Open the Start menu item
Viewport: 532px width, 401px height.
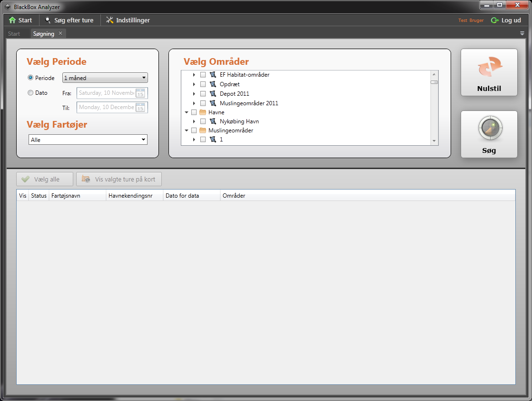coord(20,20)
